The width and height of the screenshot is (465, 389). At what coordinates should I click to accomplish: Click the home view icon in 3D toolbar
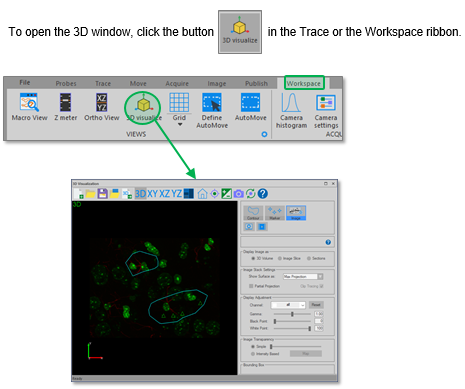[x=202, y=193]
